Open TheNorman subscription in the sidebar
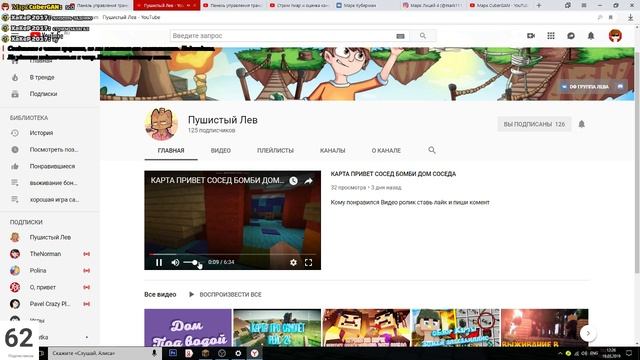This screenshot has width=640, height=360. [50, 254]
